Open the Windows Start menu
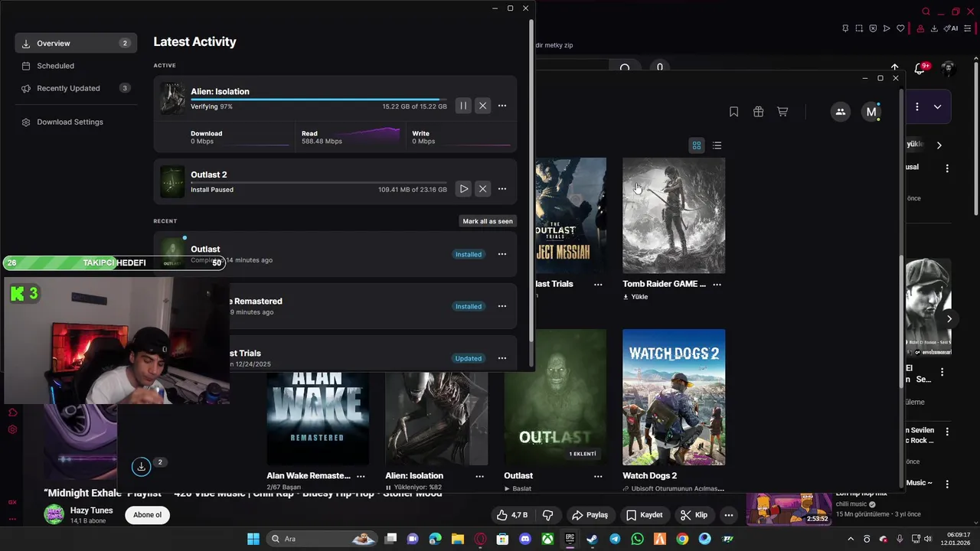Viewport: 980px width, 551px height. [x=253, y=539]
